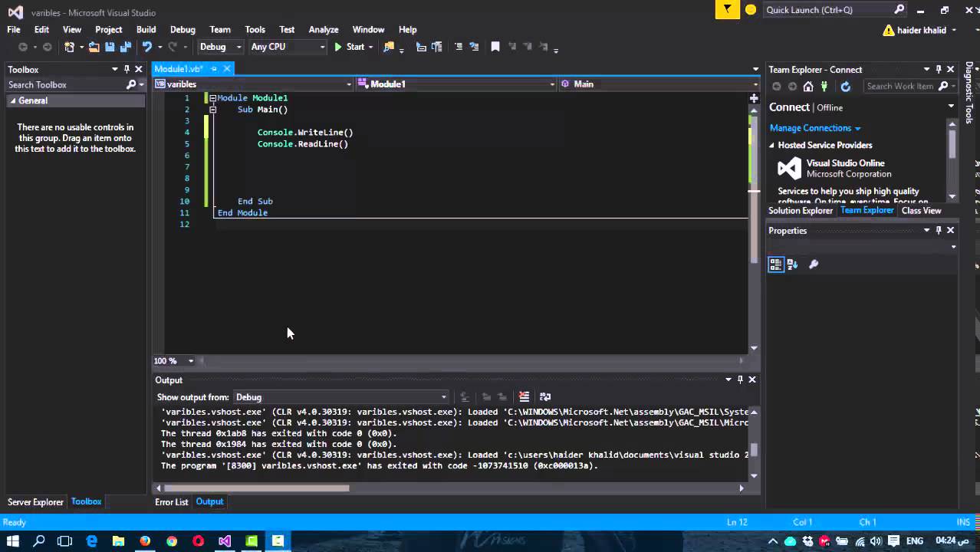Open the Diagnostic Tools side tab
980x552 pixels.
pyautogui.click(x=970, y=94)
